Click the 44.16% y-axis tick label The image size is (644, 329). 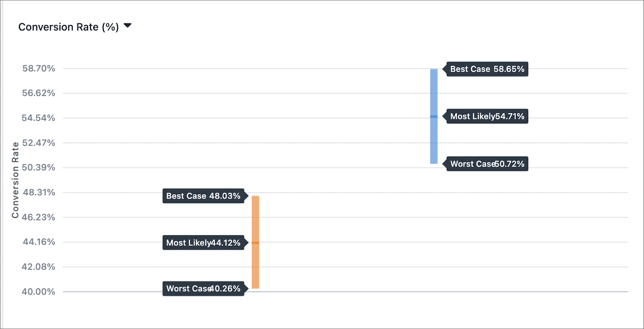tap(39, 242)
